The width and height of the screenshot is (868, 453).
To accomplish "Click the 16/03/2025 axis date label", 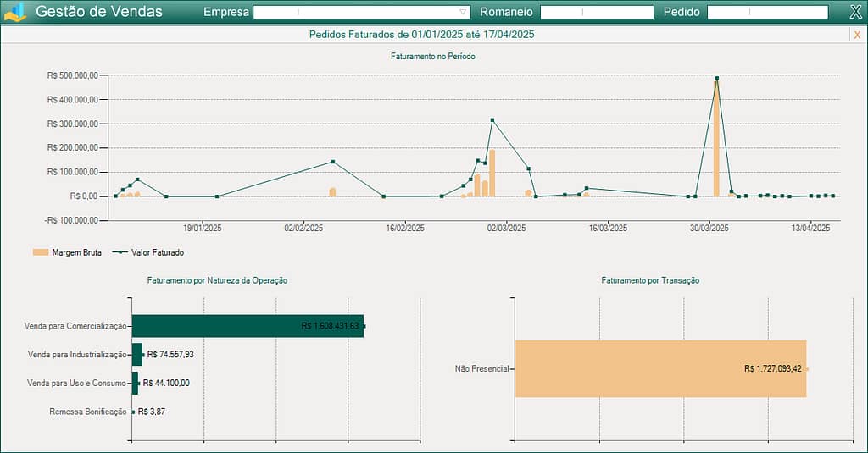I will tap(608, 228).
